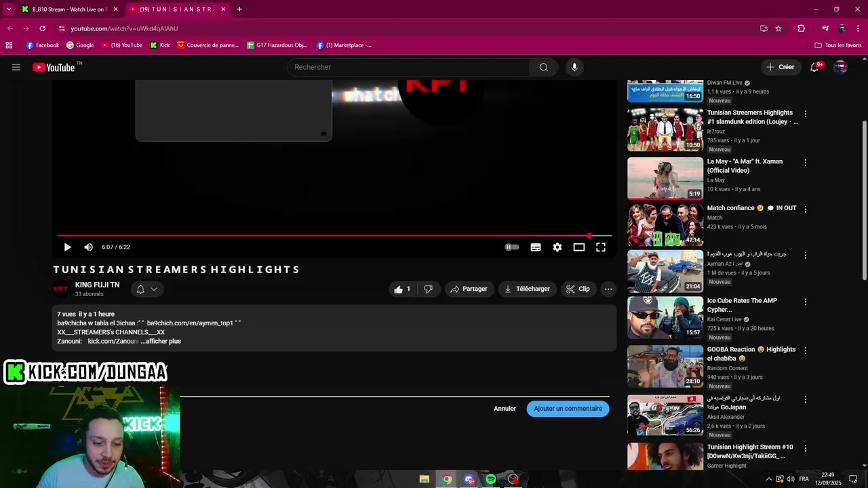868x488 pixels.
Task: Click the Créer create button
Action: 780,67
